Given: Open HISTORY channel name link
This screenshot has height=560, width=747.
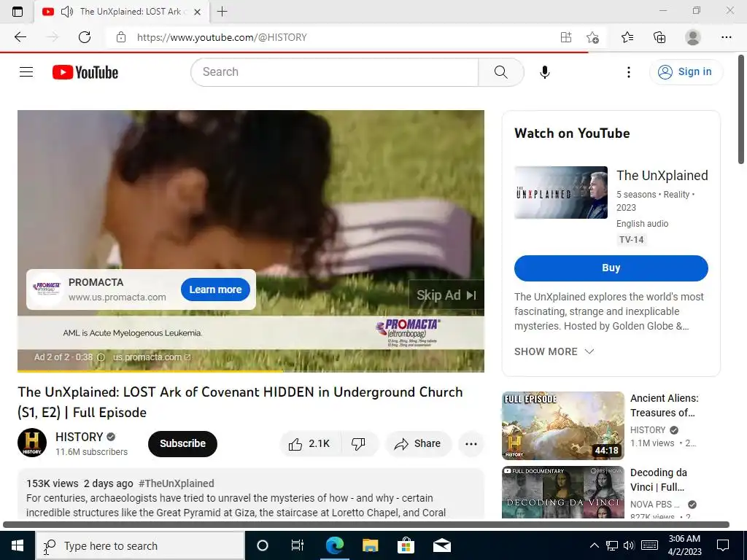Looking at the screenshot, I should pyautogui.click(x=79, y=437).
